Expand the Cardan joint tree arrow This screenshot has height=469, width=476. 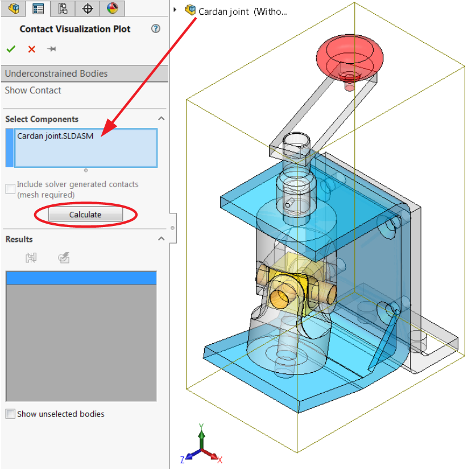click(x=176, y=10)
